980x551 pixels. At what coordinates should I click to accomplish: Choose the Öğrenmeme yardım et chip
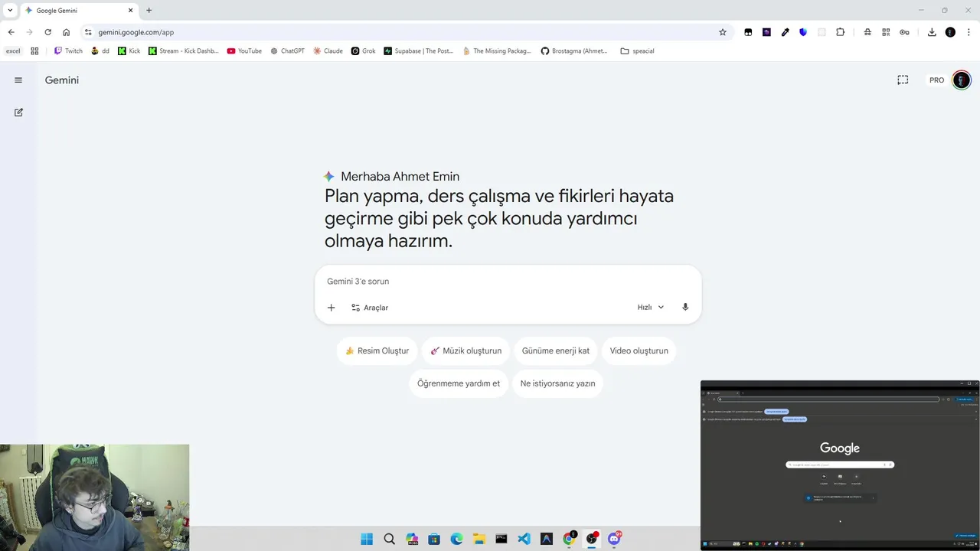[x=459, y=383]
